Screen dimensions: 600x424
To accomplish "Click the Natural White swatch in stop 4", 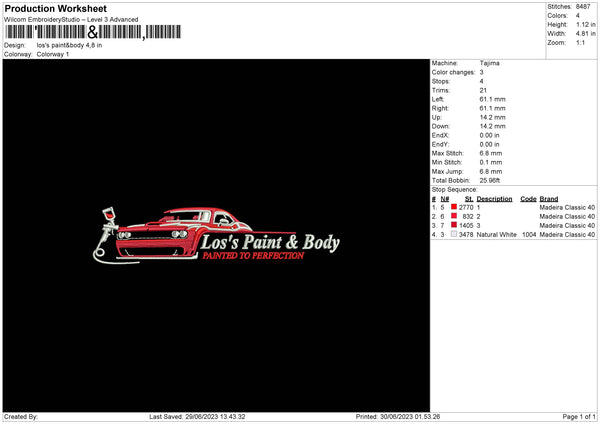I will [454, 234].
